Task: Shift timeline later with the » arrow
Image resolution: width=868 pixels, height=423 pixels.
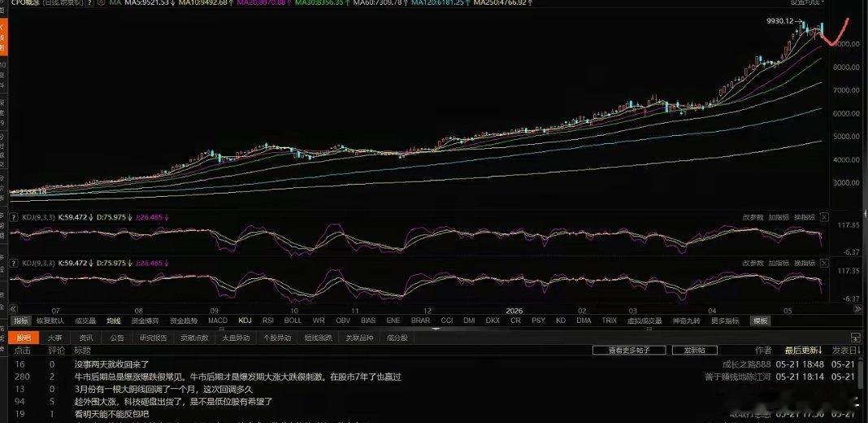Action: coord(857,309)
